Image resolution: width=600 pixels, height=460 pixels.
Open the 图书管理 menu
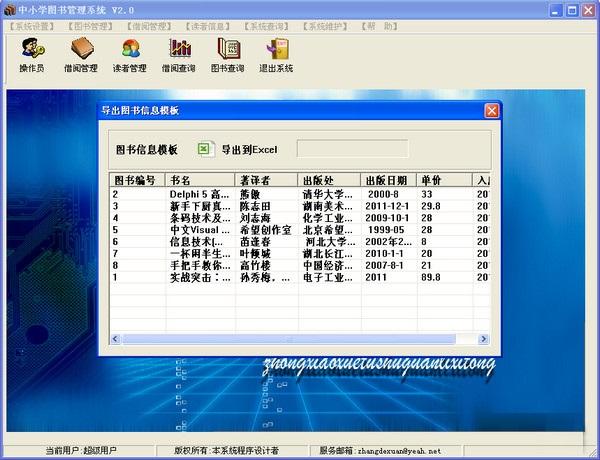point(91,26)
